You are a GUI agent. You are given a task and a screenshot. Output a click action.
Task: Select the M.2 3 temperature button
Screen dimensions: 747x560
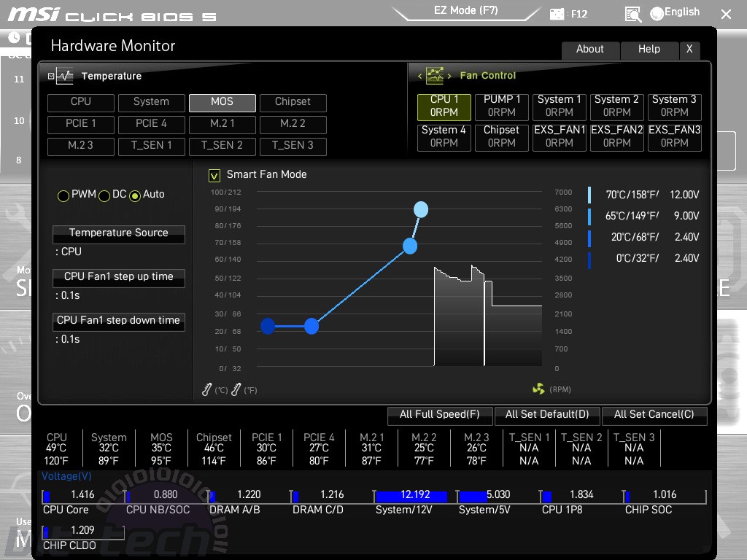[81, 146]
